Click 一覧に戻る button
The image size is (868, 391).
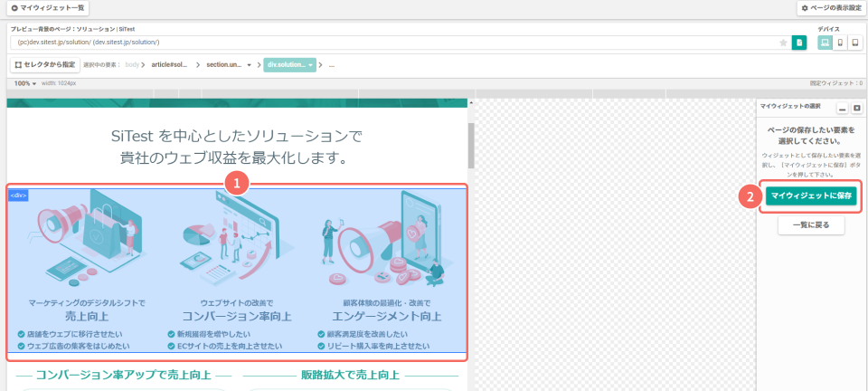click(811, 225)
